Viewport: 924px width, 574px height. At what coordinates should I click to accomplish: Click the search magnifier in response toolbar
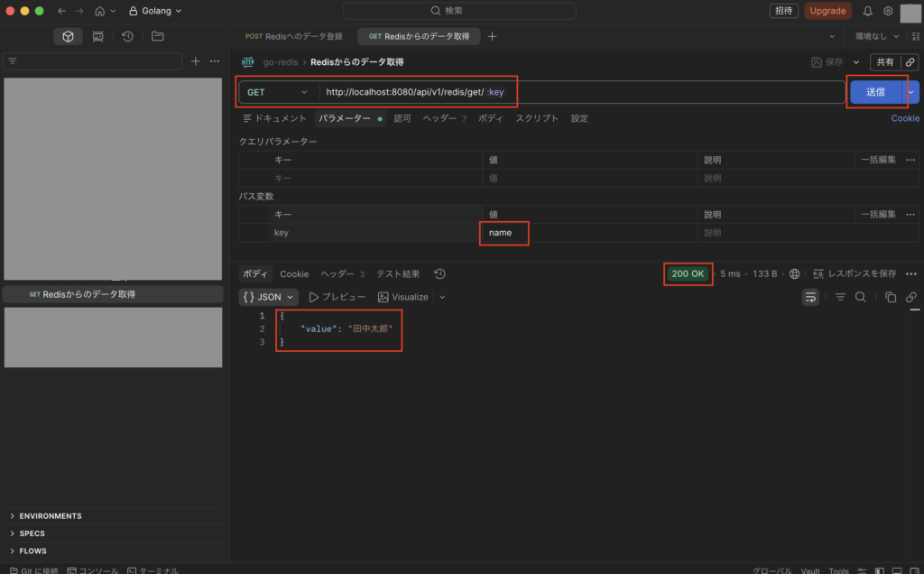click(x=860, y=297)
